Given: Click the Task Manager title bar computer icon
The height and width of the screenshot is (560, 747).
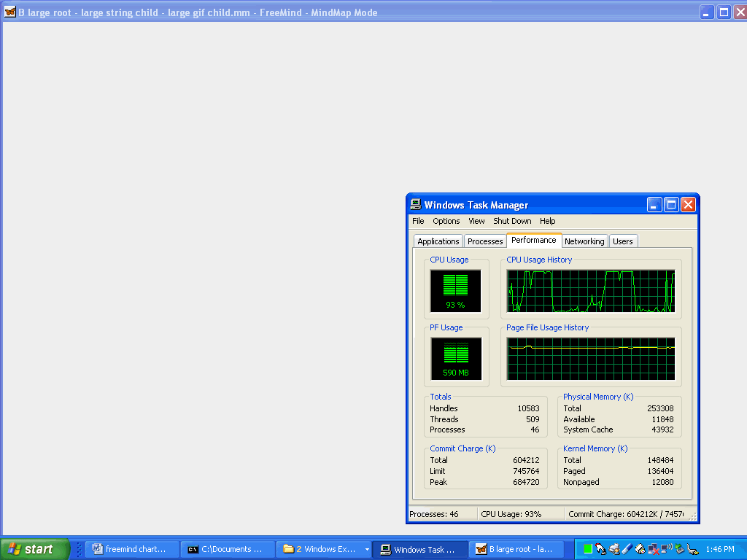Looking at the screenshot, I should point(415,205).
